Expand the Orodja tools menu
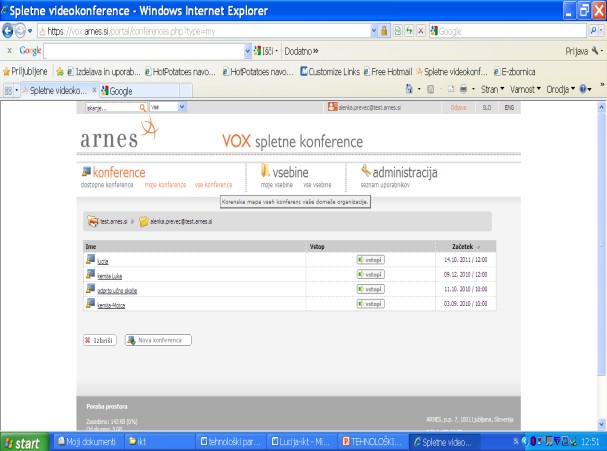 tap(560, 89)
